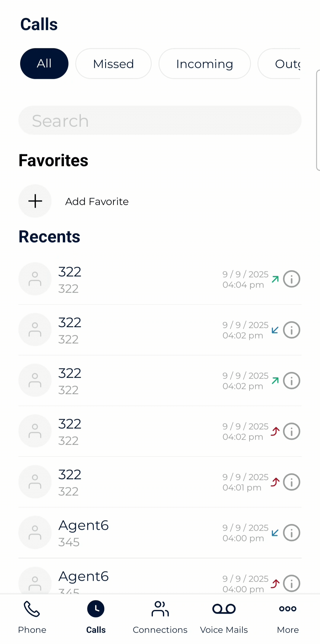The height and width of the screenshot is (644, 320).
Task: Select the All calls filter
Action: (44, 63)
